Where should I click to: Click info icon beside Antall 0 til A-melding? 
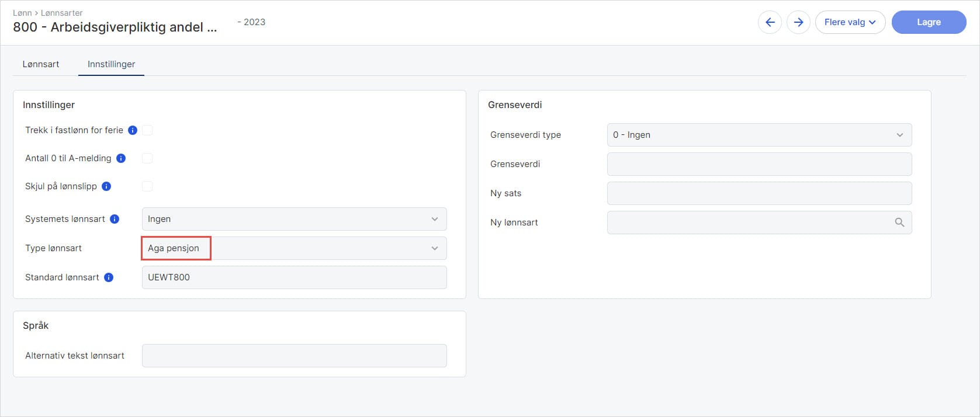click(121, 158)
